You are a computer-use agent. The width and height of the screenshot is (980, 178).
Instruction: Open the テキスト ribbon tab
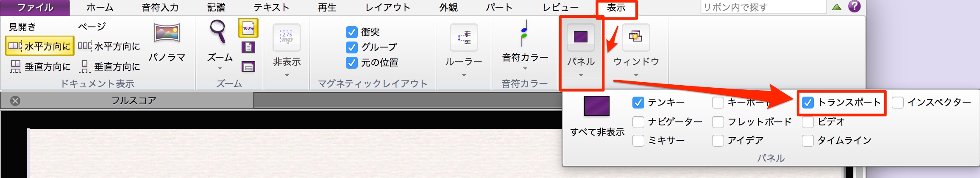coord(271,8)
